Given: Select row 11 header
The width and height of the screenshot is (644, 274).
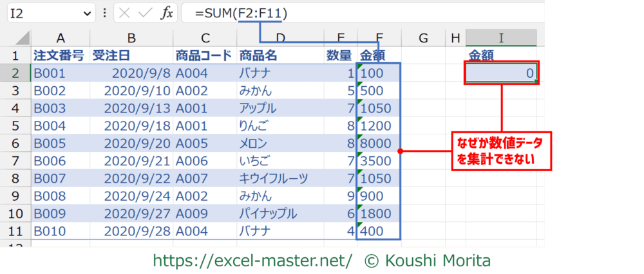Looking at the screenshot, I should click(15, 231).
